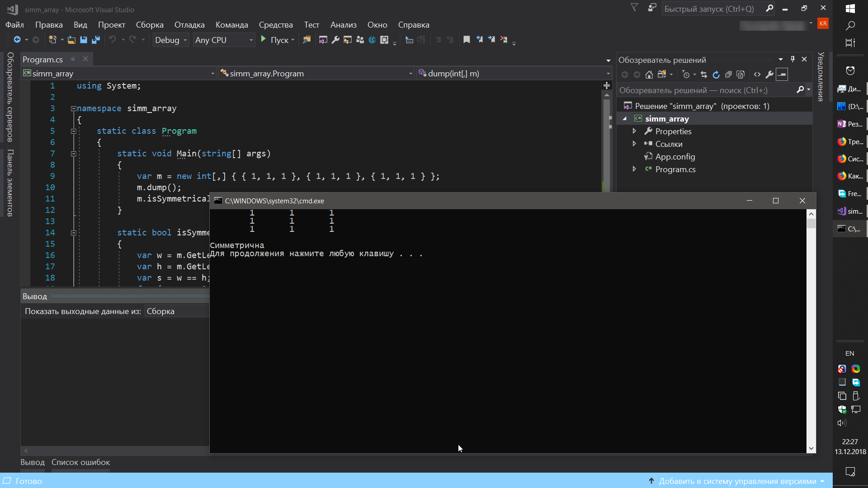
Task: Click the notifications filter funnel icon
Action: [x=635, y=8]
